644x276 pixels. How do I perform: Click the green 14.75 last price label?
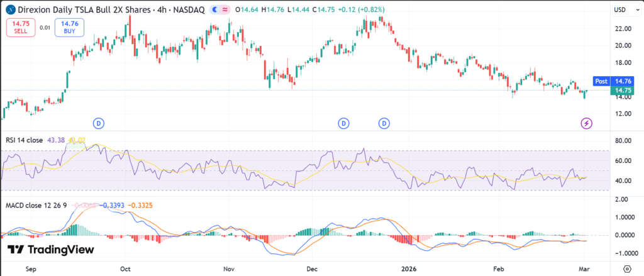pos(622,91)
